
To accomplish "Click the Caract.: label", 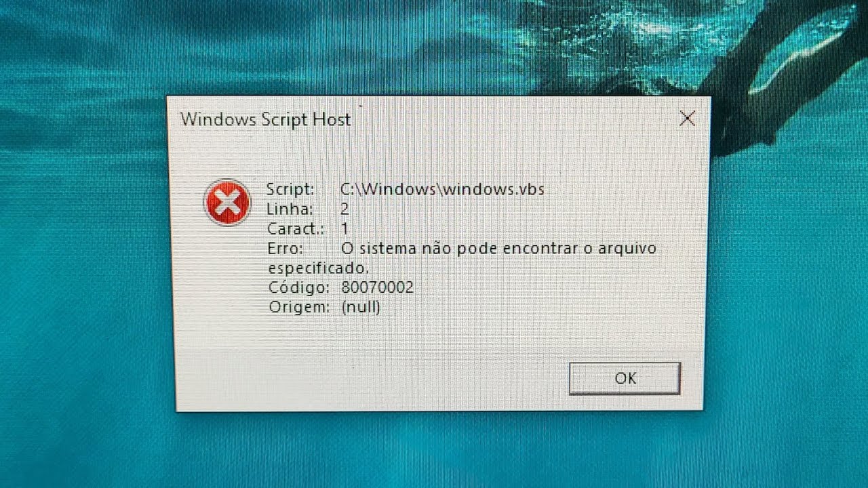I will click(296, 229).
